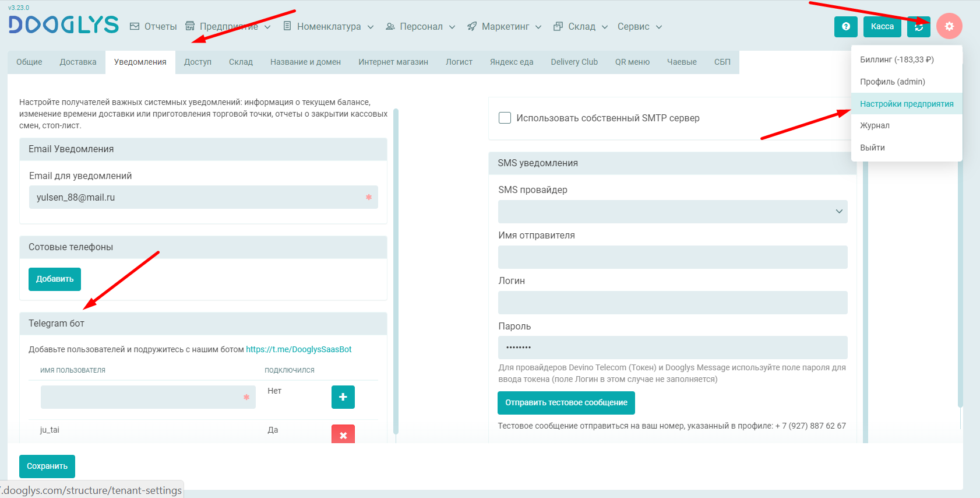
Task: Click the Telegram username input field
Action: click(x=148, y=397)
